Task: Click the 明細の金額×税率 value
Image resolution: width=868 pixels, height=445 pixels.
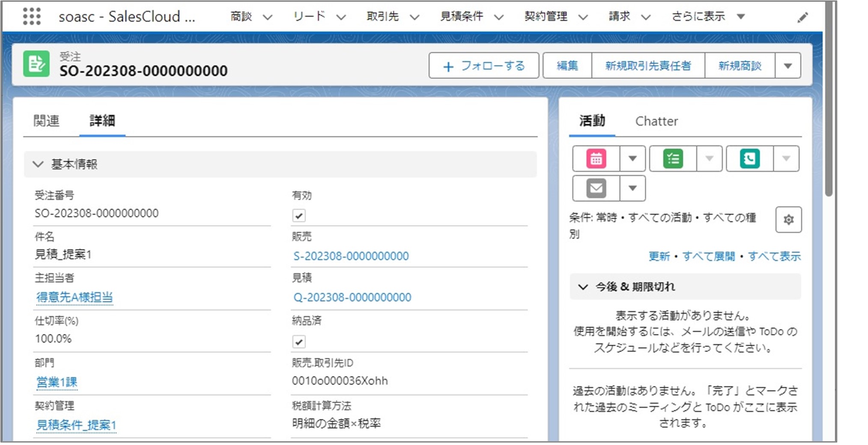Action: point(336,423)
